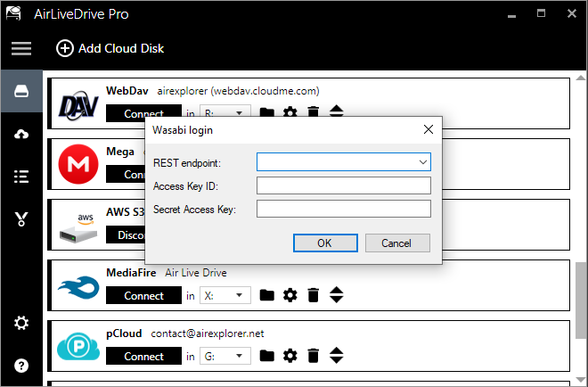This screenshot has width=588, height=387.
Task: Click the disk list scrollbar thumb
Action: (581, 301)
